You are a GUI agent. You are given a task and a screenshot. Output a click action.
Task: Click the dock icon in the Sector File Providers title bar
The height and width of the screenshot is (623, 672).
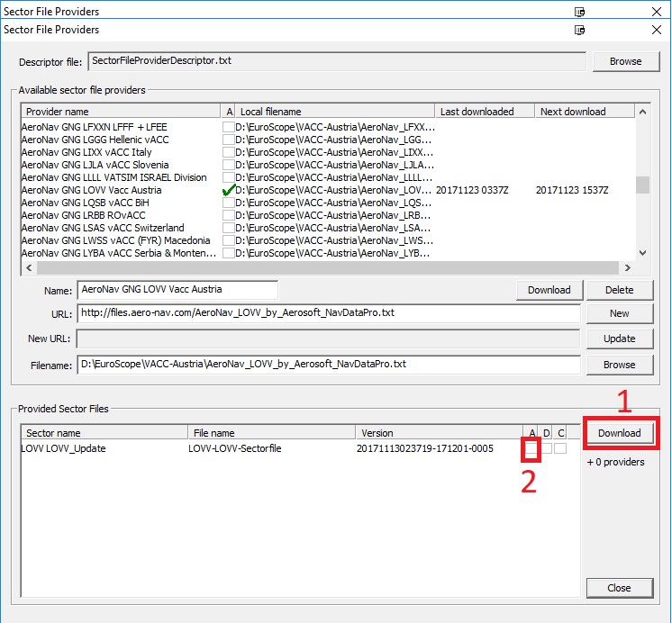click(x=580, y=29)
